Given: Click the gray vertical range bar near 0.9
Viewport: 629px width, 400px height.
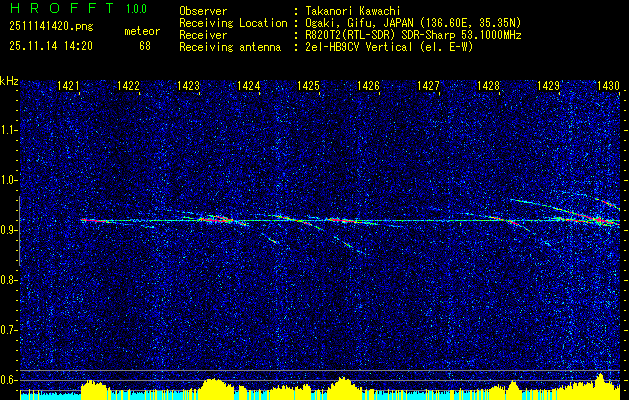Looking at the screenshot, I should tap(20, 231).
